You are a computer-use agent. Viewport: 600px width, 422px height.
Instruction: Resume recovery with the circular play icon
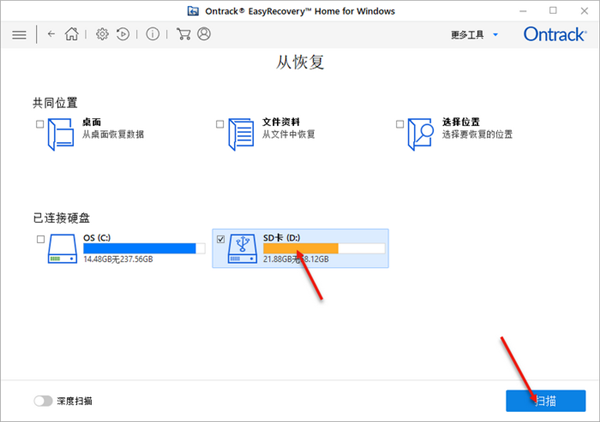123,34
